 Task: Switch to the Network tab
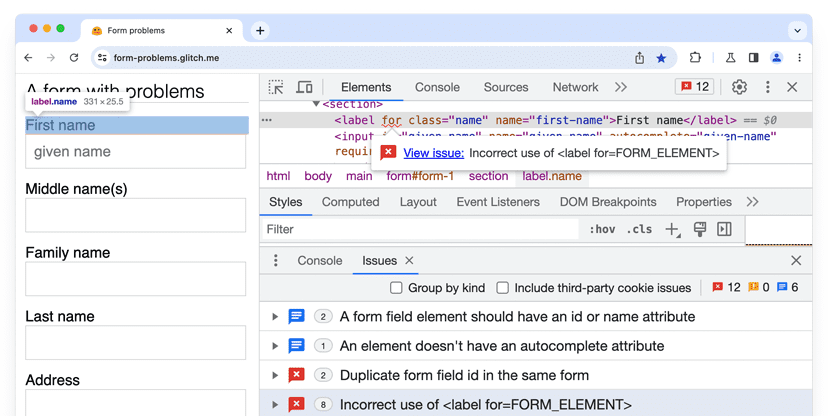click(x=575, y=88)
